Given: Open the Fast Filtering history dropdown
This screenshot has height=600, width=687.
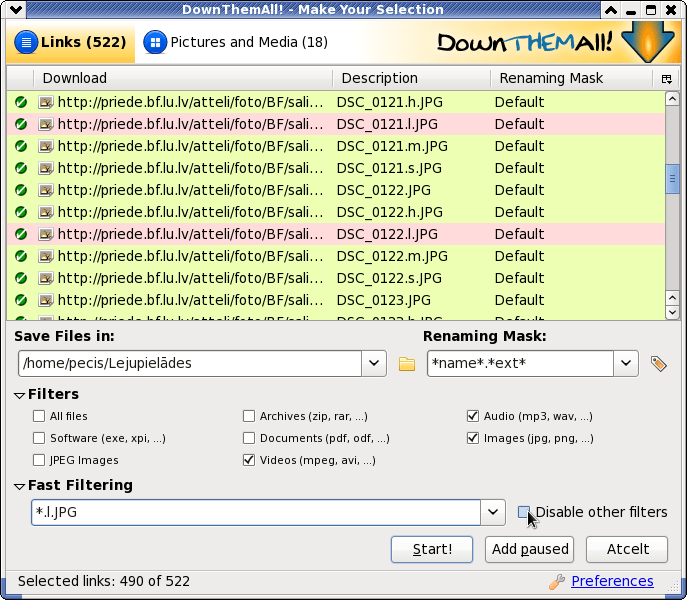Looking at the screenshot, I should [x=493, y=512].
